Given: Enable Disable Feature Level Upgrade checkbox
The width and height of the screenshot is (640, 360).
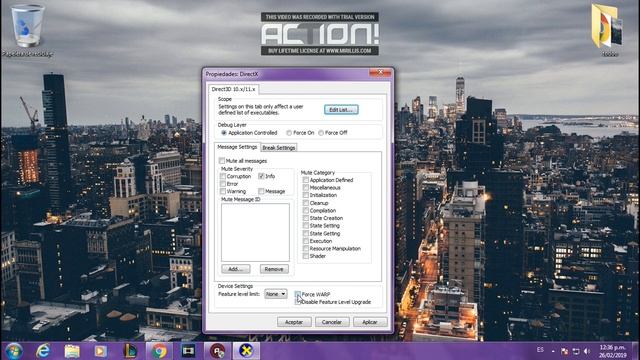Looking at the screenshot, I should (298, 302).
